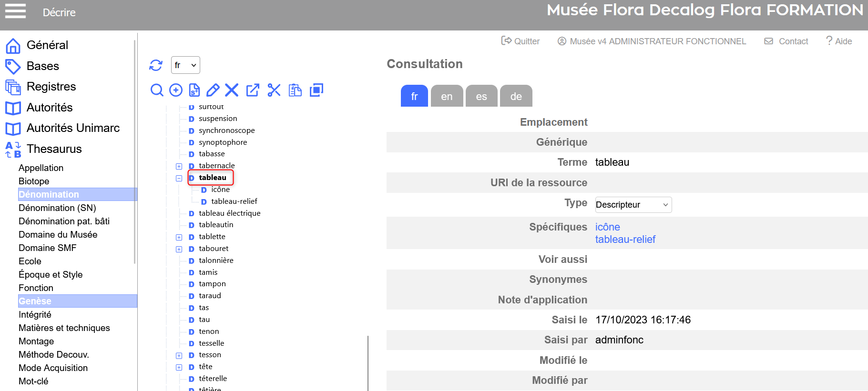Open the Type dropdown set to Descripteur
This screenshot has height=391, width=868.
[633, 205]
